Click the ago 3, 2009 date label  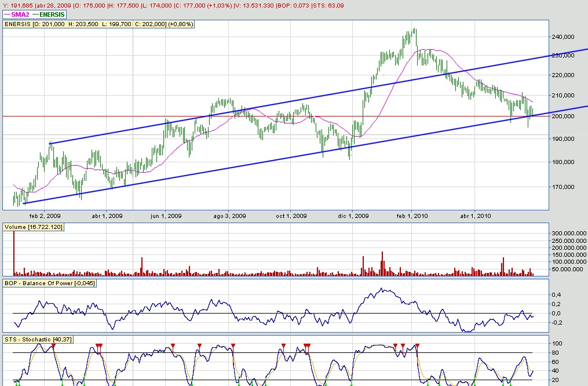[x=229, y=216]
